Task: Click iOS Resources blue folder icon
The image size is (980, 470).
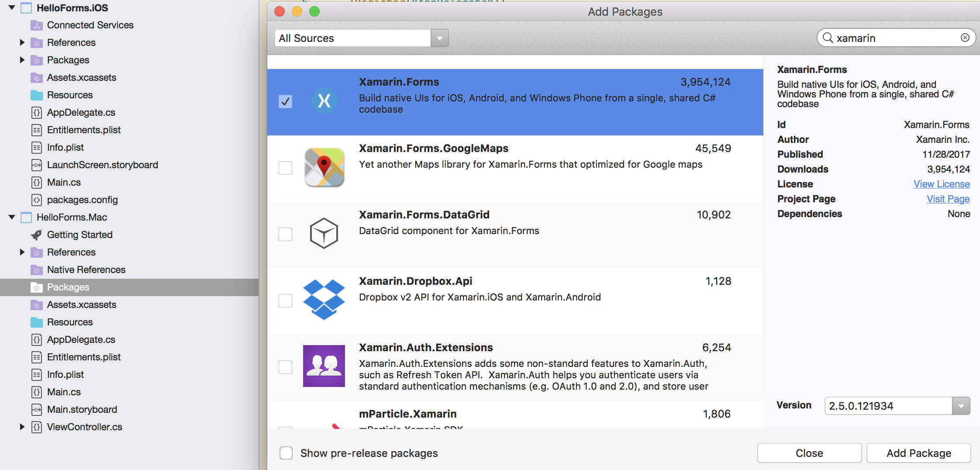Action: pyautogui.click(x=37, y=95)
